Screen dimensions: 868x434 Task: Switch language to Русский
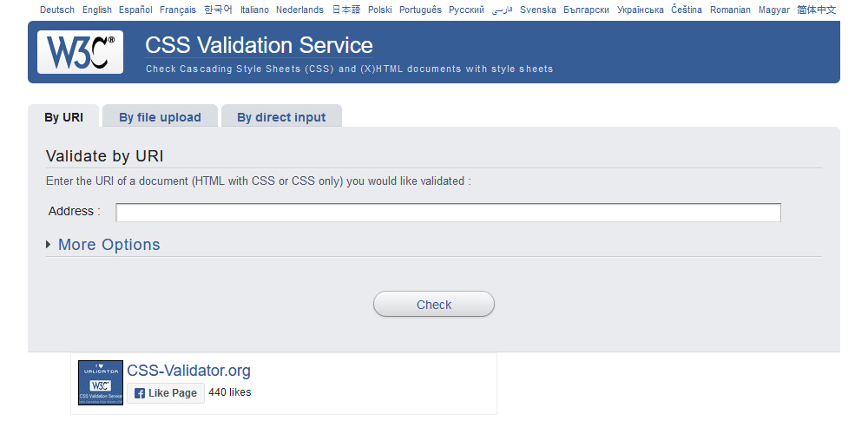(x=467, y=10)
